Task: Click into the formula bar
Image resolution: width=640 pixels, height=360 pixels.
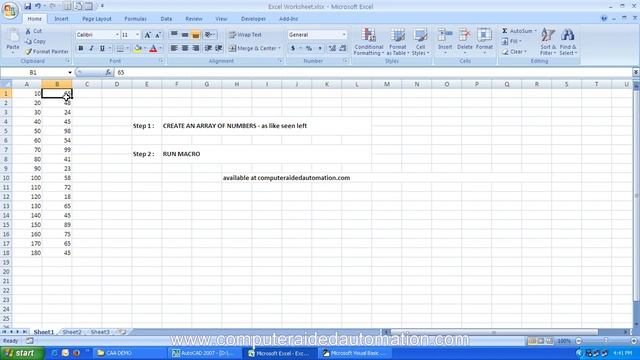Action: coord(373,73)
